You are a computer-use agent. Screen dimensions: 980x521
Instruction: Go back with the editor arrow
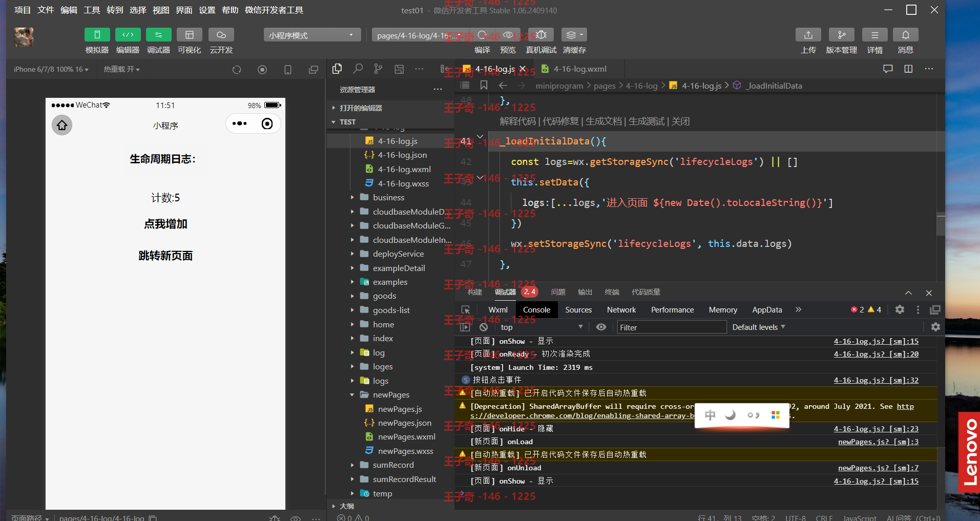(503, 85)
